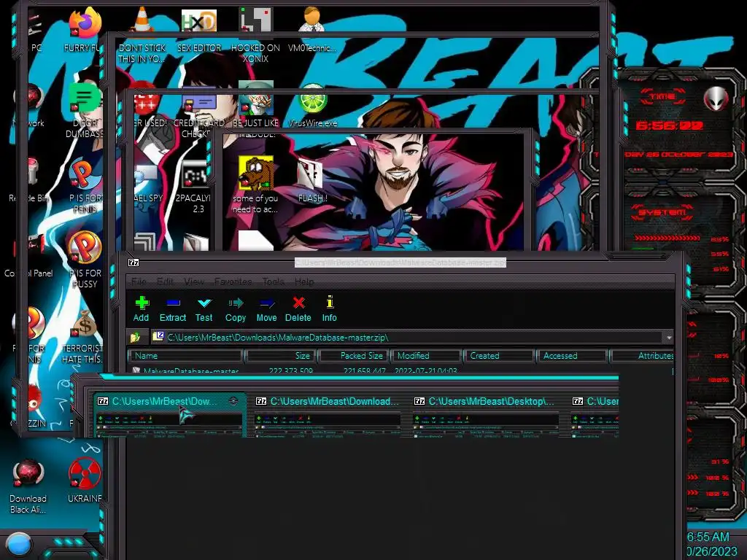The width and height of the screenshot is (747, 560).
Task: Click the 7z icon in the window title bar
Action: [x=134, y=262]
